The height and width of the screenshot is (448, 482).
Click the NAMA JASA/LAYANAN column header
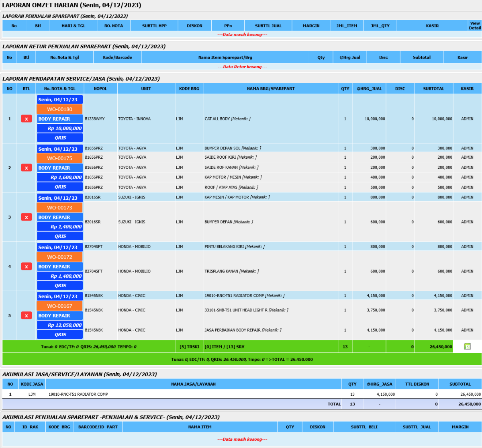tap(193, 384)
